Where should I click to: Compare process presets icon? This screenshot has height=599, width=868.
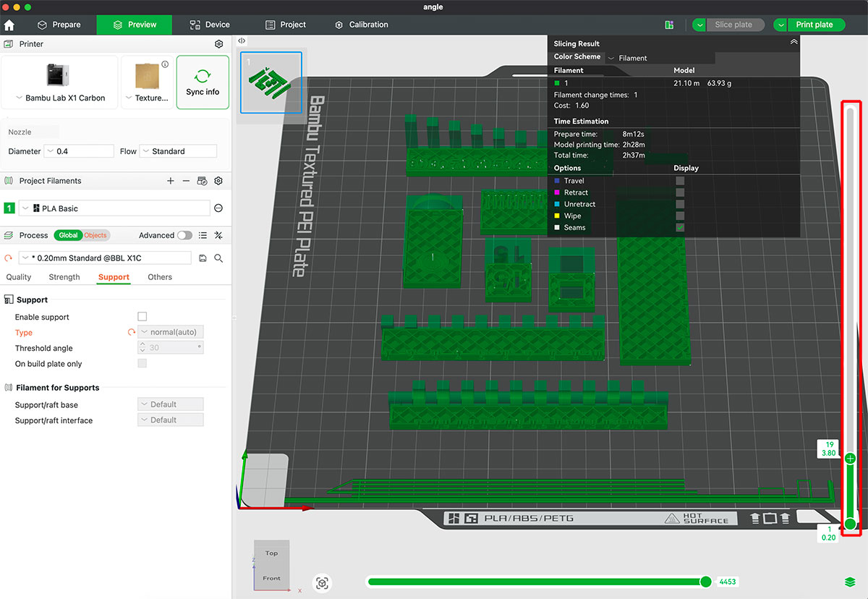[218, 235]
